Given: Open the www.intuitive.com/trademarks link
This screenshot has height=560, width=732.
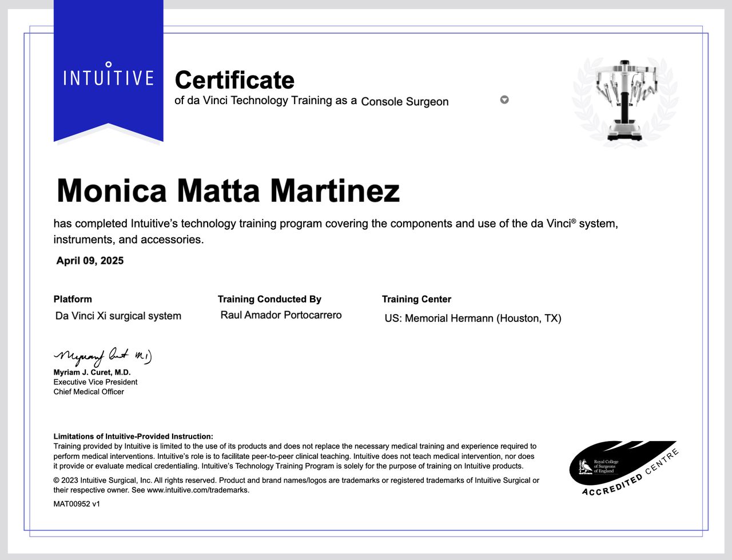Looking at the screenshot, I should coord(198,490).
